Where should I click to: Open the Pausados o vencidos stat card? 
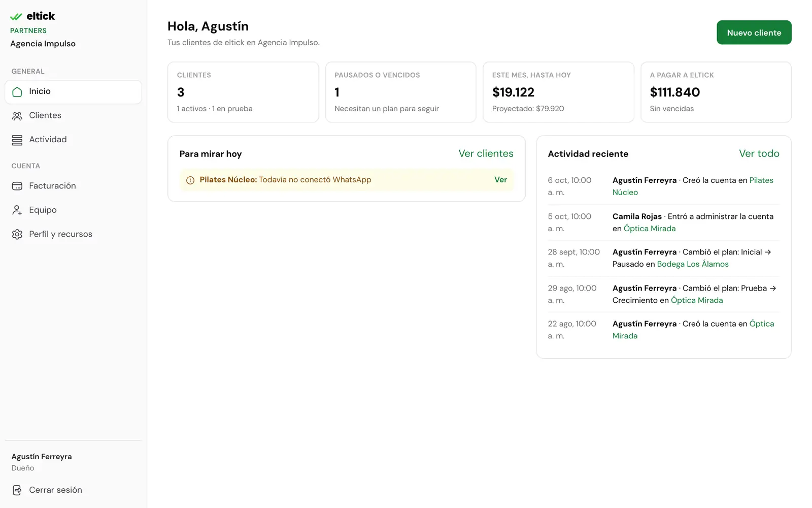[x=400, y=92]
